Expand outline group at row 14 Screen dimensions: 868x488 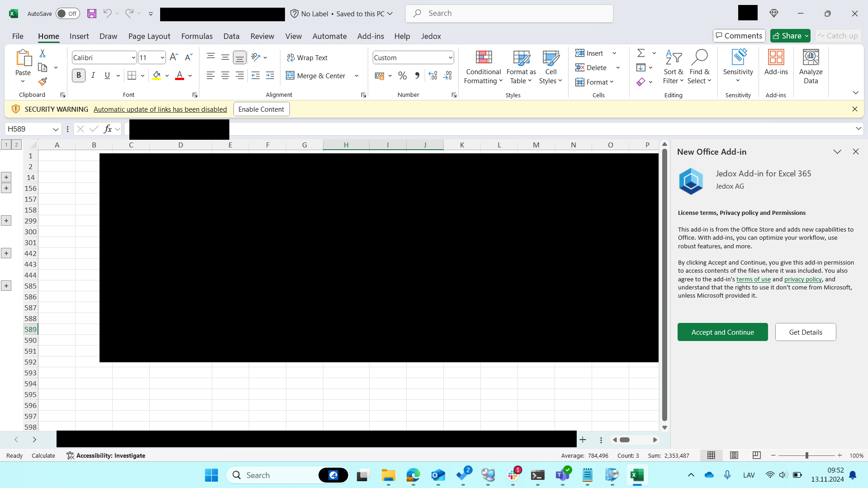[x=6, y=177]
